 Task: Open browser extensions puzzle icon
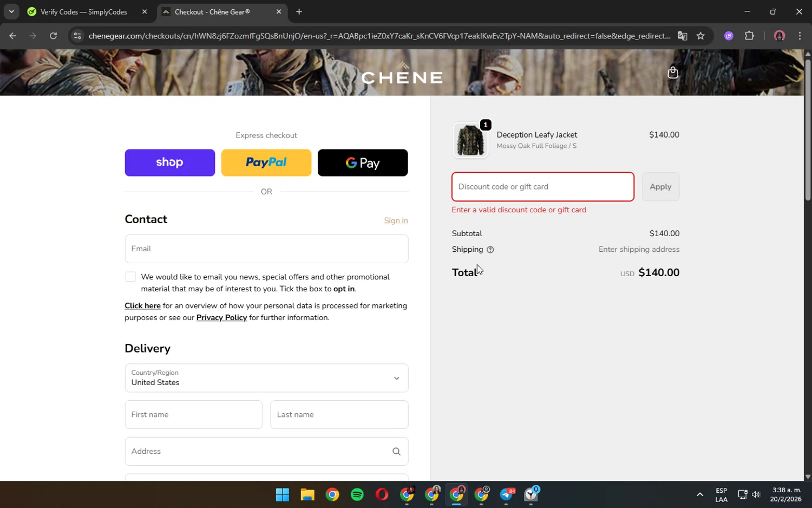pos(749,36)
